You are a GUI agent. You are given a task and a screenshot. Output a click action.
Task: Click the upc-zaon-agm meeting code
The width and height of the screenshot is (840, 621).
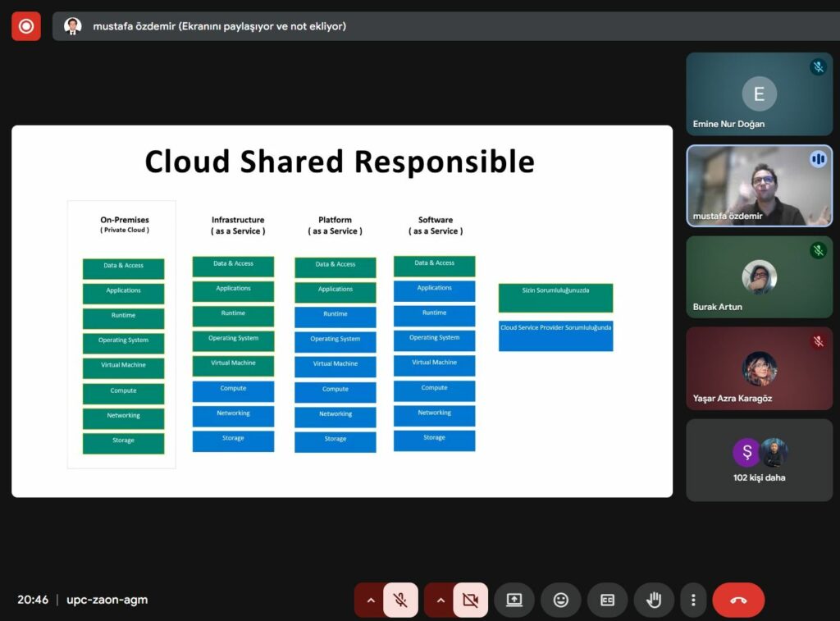[107, 600]
